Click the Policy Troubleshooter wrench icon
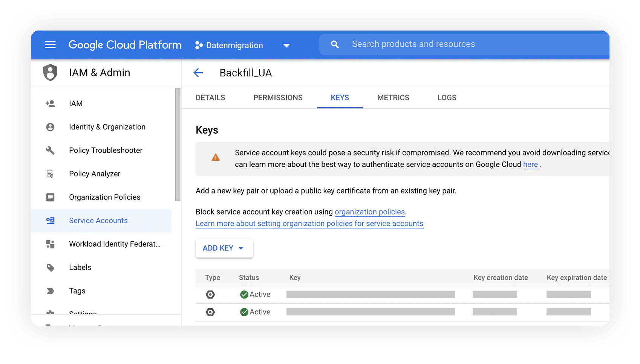 [50, 151]
